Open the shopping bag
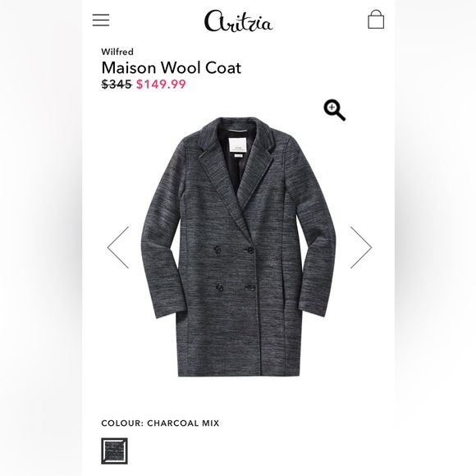 click(376, 19)
